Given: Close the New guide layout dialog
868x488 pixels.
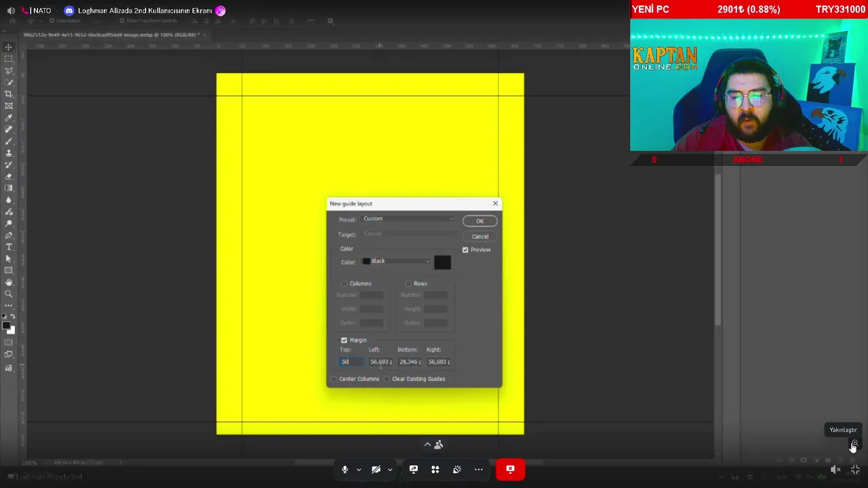Looking at the screenshot, I should tap(495, 203).
